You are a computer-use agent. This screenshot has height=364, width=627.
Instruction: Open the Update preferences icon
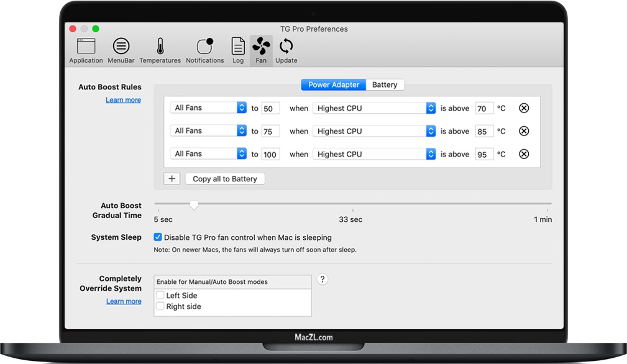click(286, 50)
